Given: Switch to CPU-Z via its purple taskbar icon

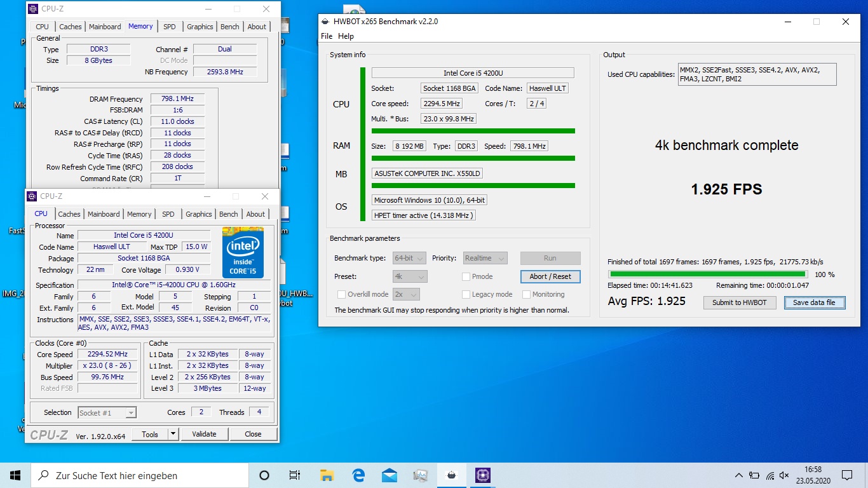Looking at the screenshot, I should [x=482, y=475].
